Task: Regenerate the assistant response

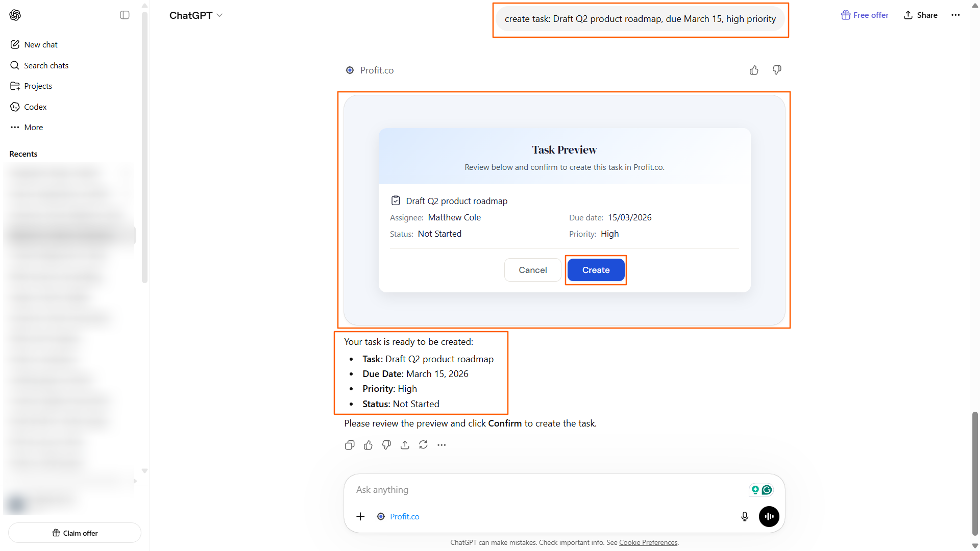Action: point(423,445)
